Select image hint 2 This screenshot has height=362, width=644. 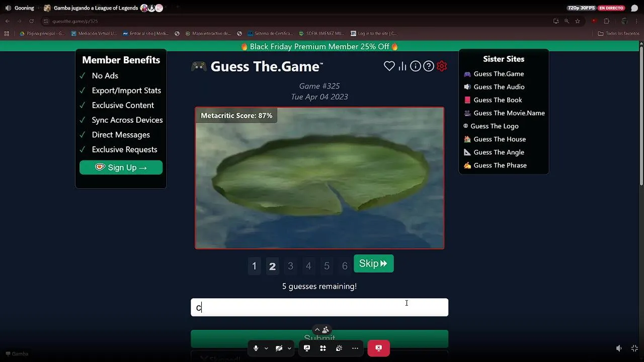pyautogui.click(x=272, y=266)
